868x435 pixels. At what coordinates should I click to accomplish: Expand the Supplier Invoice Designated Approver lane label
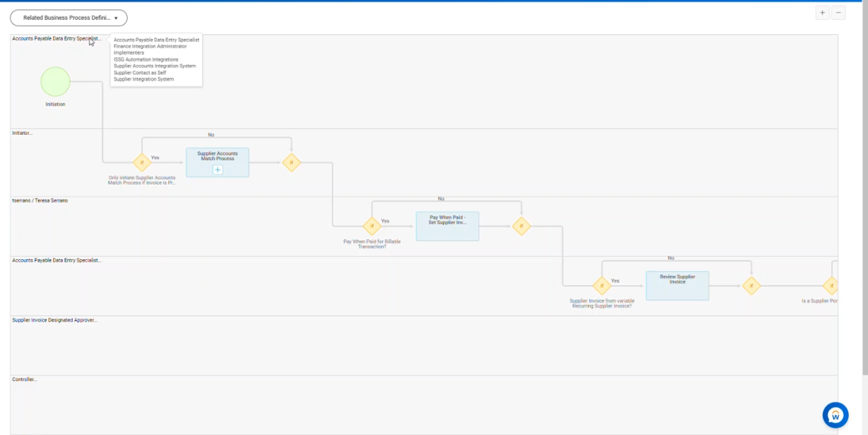54,320
